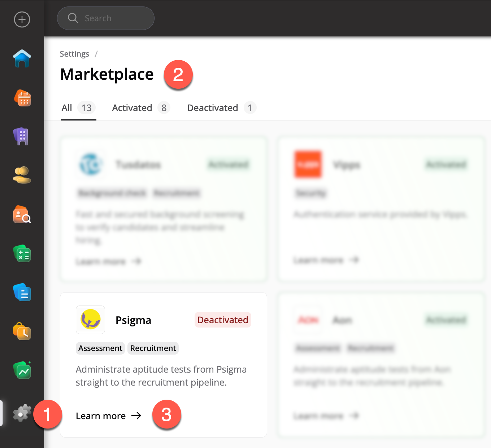Image resolution: width=491 pixels, height=448 pixels.
Task: Click the Deactivated status badge on Psigma
Action: click(x=223, y=320)
